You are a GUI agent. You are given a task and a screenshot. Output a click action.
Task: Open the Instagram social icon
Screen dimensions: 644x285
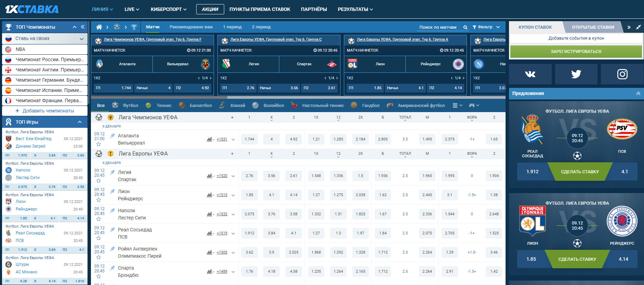[x=622, y=74]
